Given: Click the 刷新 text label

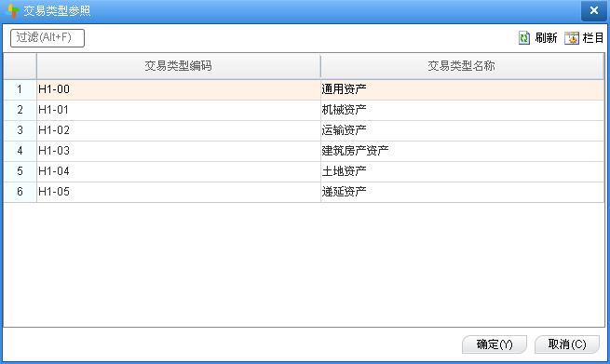Looking at the screenshot, I should click(x=546, y=38).
